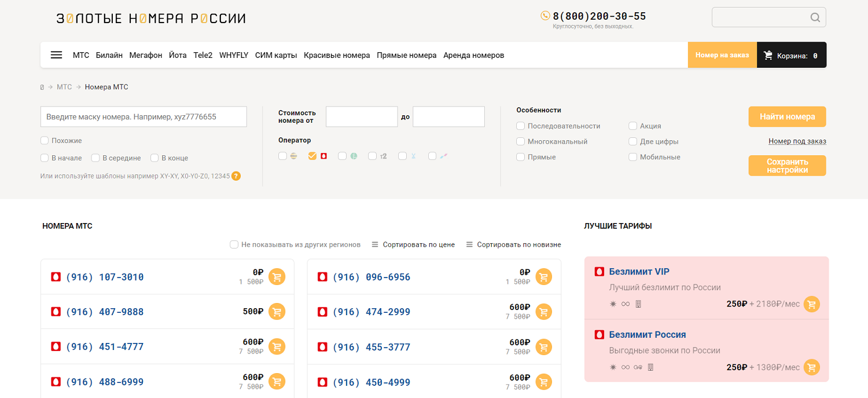The height and width of the screenshot is (398, 868).
Task: Open the Прямые номера menu item
Action: pos(407,55)
